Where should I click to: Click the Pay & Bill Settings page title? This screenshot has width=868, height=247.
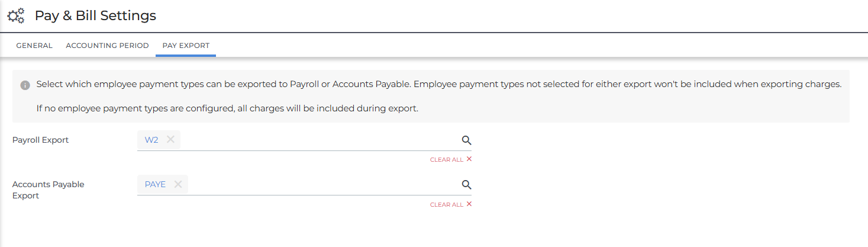(x=95, y=16)
